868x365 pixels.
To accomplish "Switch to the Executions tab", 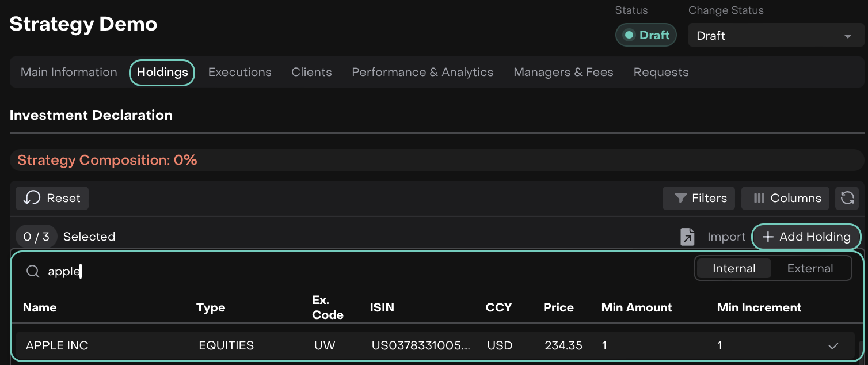I will point(239,72).
